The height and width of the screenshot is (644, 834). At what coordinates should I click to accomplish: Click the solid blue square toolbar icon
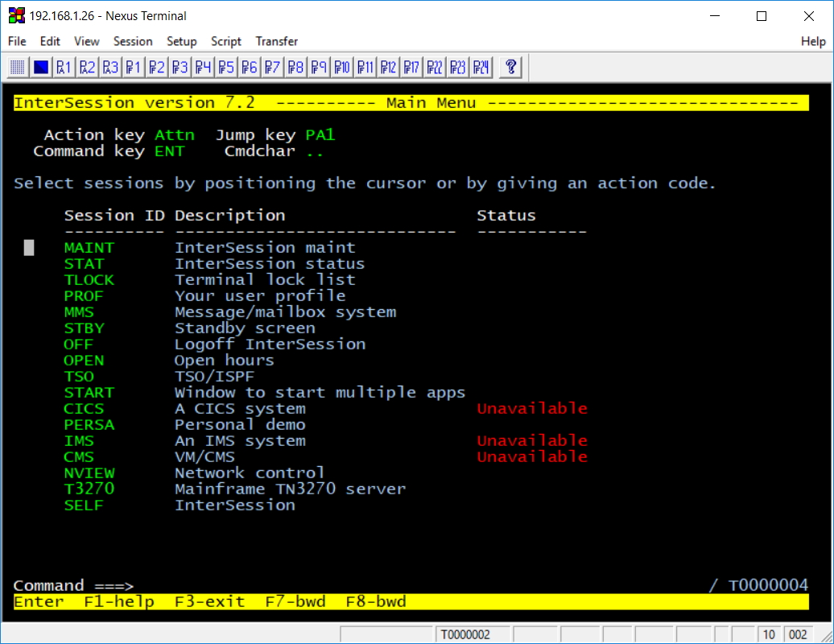click(x=41, y=67)
